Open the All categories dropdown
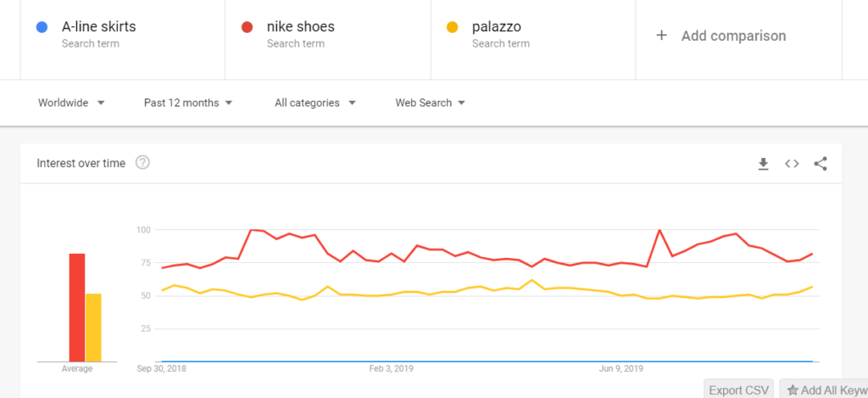Image resolution: width=868 pixels, height=398 pixels. [x=314, y=103]
